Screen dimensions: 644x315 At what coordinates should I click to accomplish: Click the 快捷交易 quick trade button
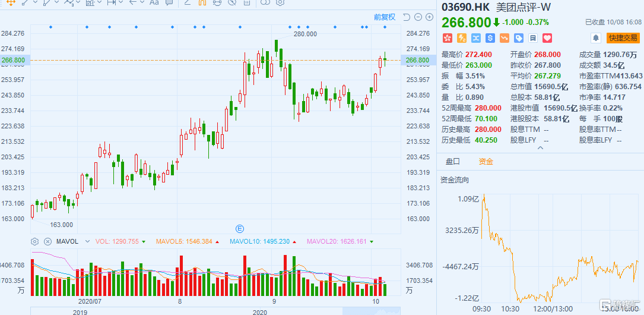click(x=623, y=38)
